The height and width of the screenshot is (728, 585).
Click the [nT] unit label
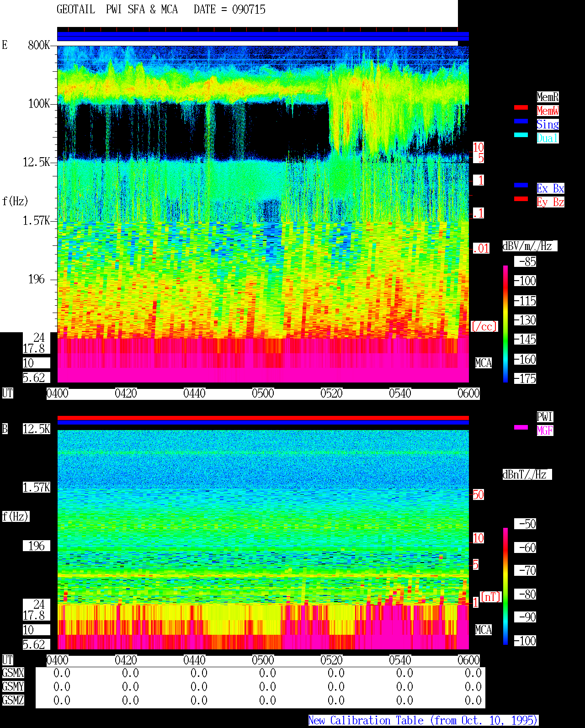click(491, 597)
